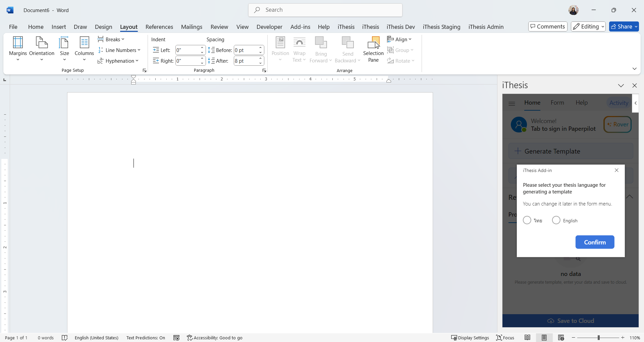Select the English language radio button

click(556, 220)
